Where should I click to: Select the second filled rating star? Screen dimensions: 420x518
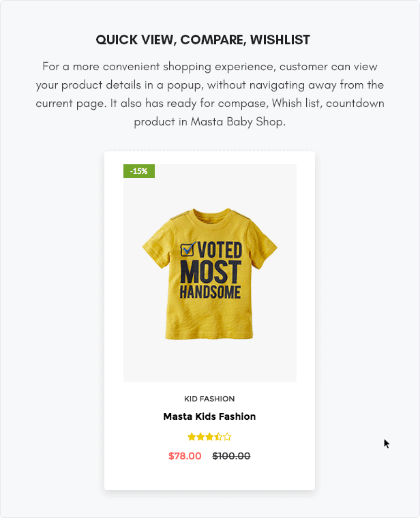[200, 437]
